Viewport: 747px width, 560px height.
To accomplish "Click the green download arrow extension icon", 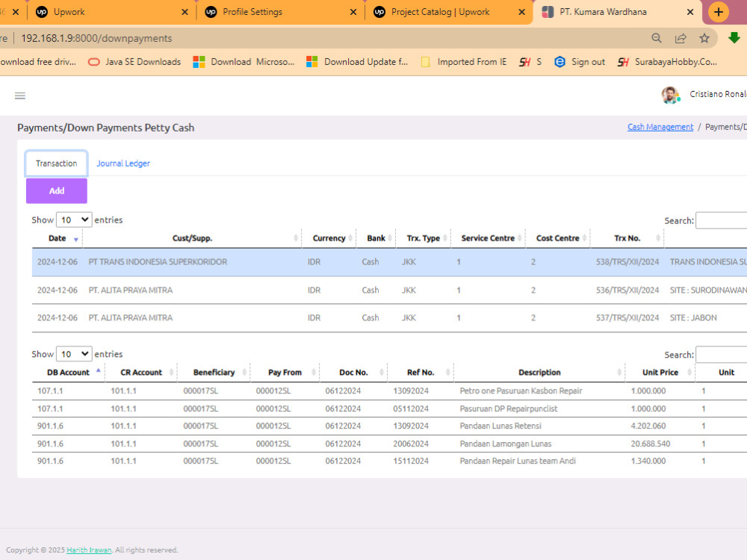I will tap(734, 37).
